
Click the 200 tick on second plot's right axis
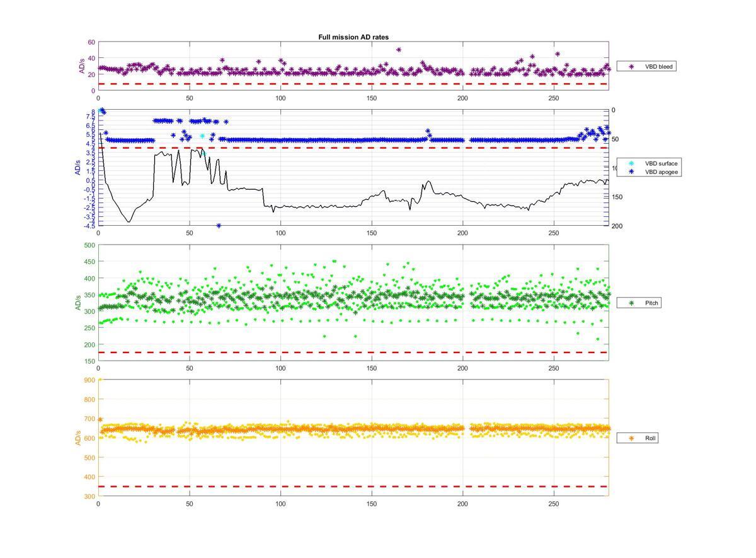[617, 226]
